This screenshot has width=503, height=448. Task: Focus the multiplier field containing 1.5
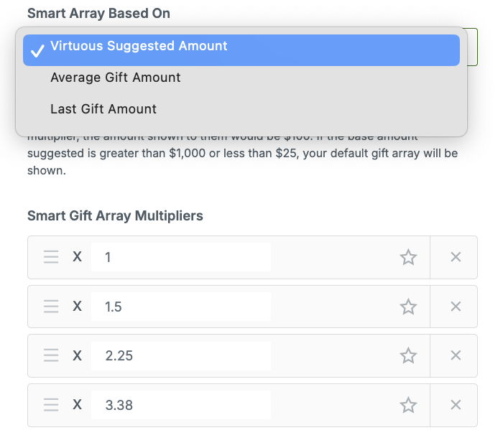point(181,307)
